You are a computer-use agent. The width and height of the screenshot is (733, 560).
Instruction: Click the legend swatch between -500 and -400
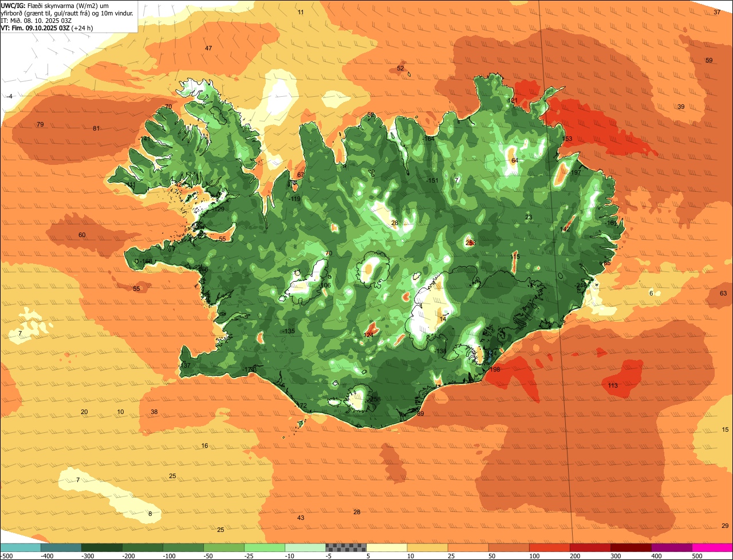coord(20,547)
